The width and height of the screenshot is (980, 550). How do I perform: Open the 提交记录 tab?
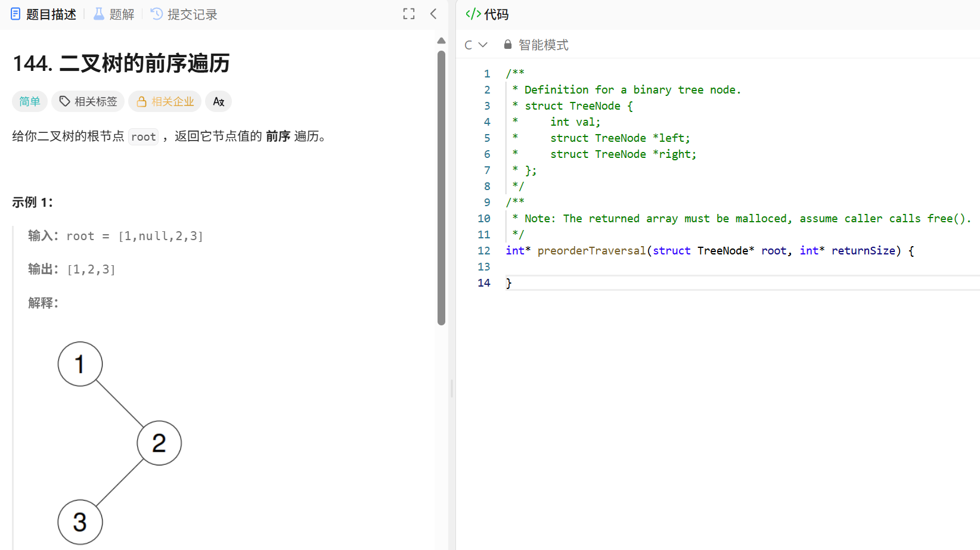pos(184,14)
